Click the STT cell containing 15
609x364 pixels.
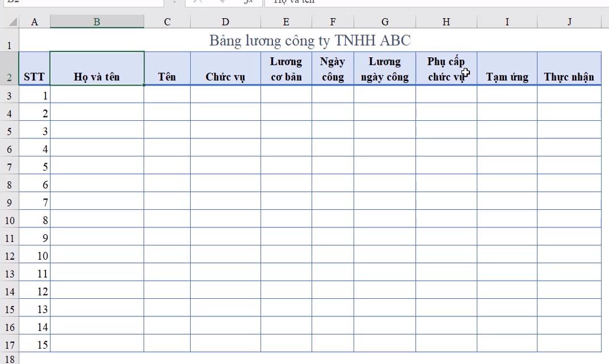coord(35,344)
